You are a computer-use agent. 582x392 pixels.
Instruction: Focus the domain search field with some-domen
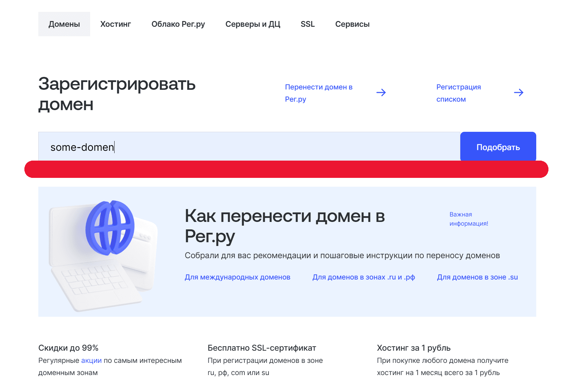point(249,146)
